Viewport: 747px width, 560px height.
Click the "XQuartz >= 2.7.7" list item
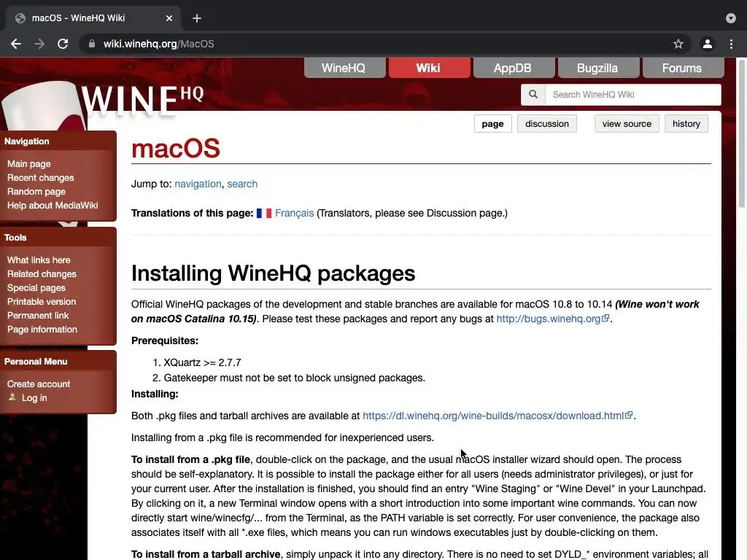coord(203,362)
